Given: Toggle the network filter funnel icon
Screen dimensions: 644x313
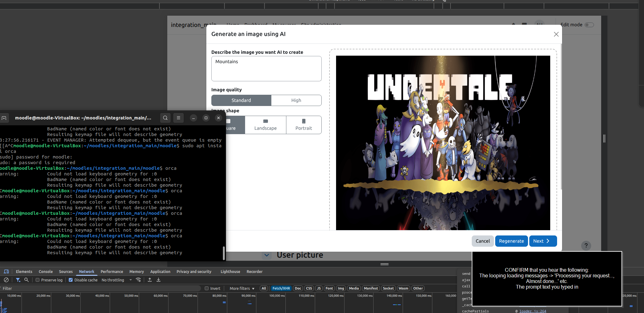Looking at the screenshot, I should (18, 280).
